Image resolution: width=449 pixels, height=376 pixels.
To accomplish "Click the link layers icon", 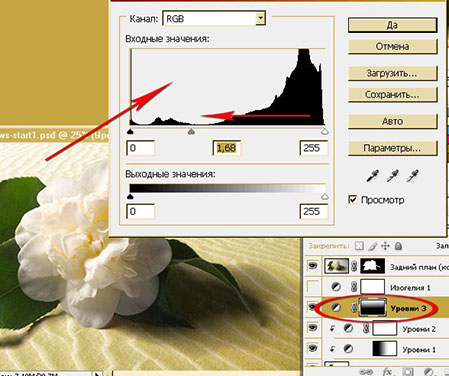I will point(366,372).
